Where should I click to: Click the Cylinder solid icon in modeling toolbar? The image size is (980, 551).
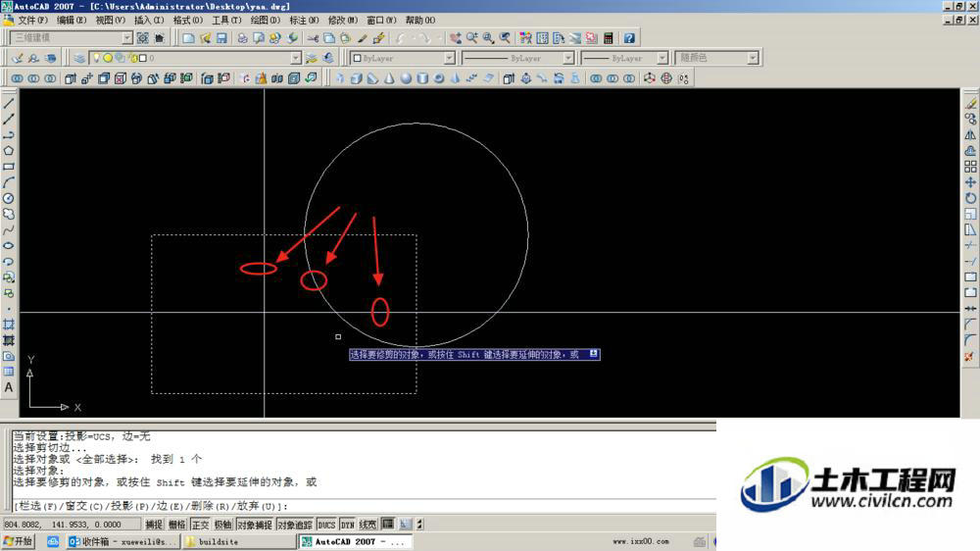coord(422,78)
